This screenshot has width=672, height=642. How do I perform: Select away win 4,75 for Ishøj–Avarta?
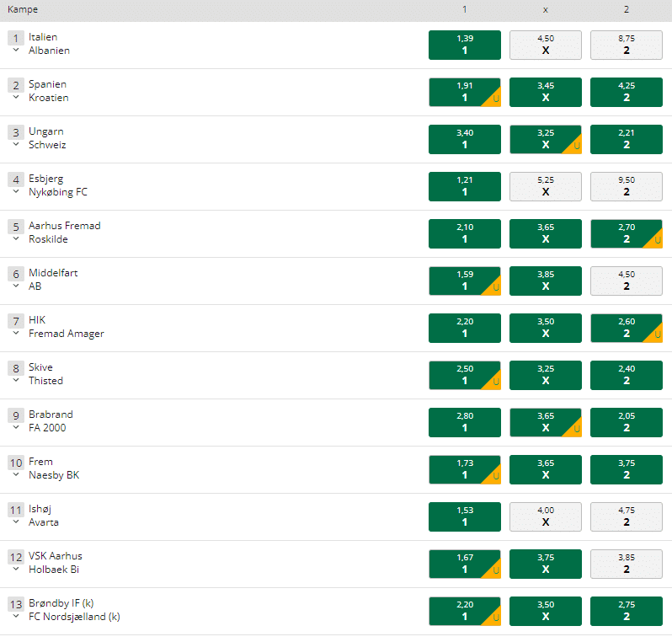tap(627, 516)
